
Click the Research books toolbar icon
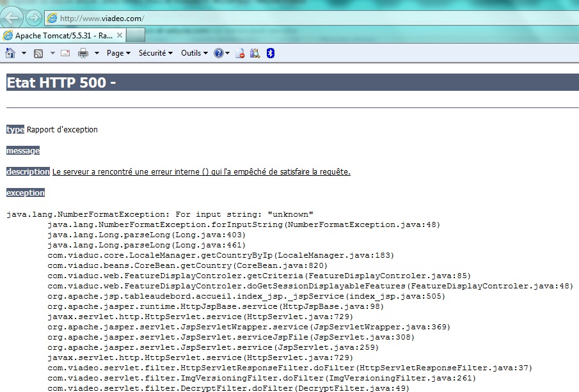pos(255,54)
